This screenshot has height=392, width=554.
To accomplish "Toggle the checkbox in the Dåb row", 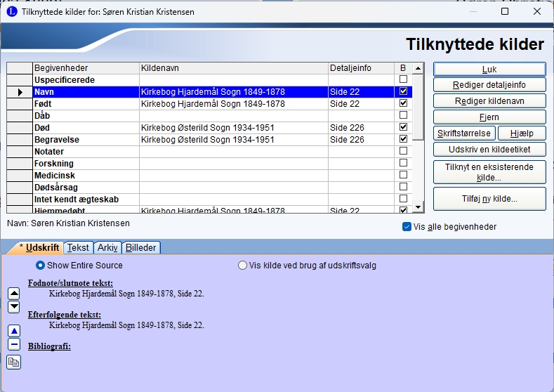I will (403, 115).
